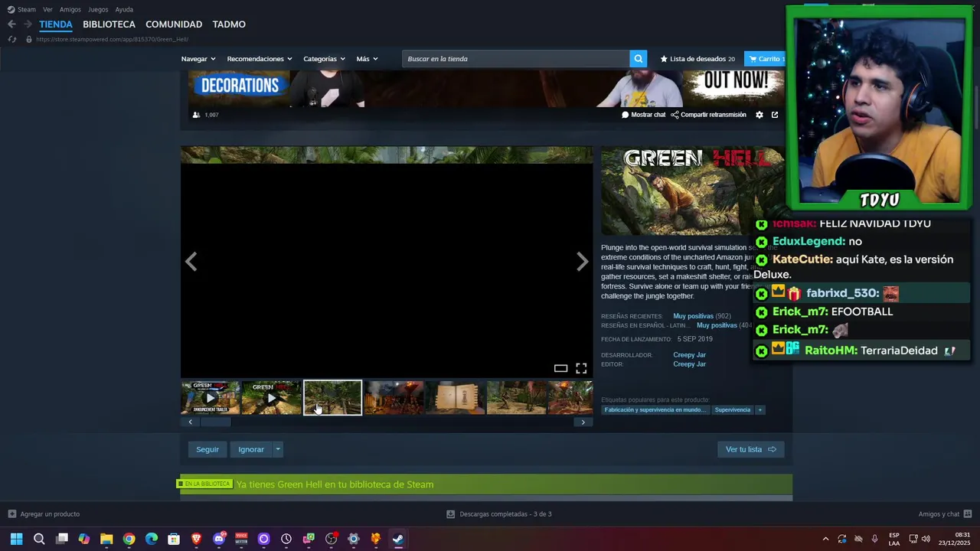Open the Amigos menu

(70, 9)
